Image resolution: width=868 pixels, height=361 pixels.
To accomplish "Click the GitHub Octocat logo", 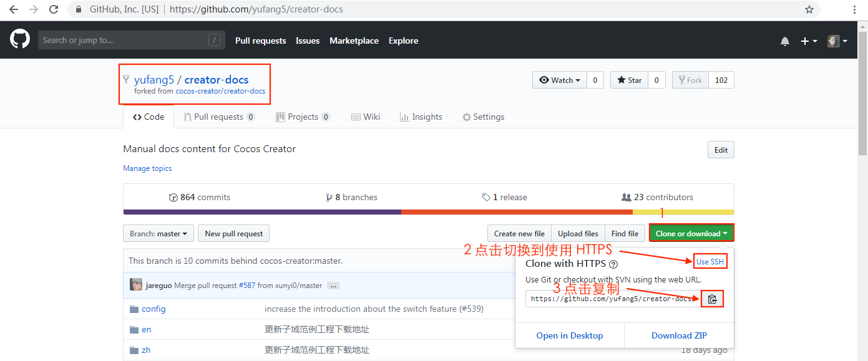I will 20,40.
